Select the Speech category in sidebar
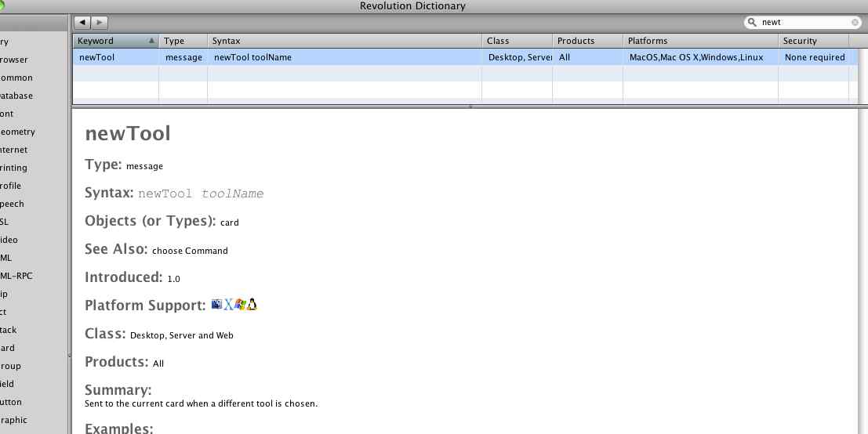Viewport: 868px width, 434px height. [x=12, y=204]
